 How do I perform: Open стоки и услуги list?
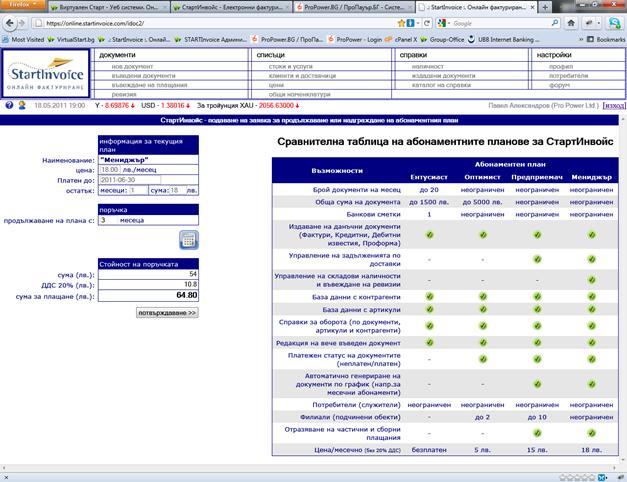(291, 66)
